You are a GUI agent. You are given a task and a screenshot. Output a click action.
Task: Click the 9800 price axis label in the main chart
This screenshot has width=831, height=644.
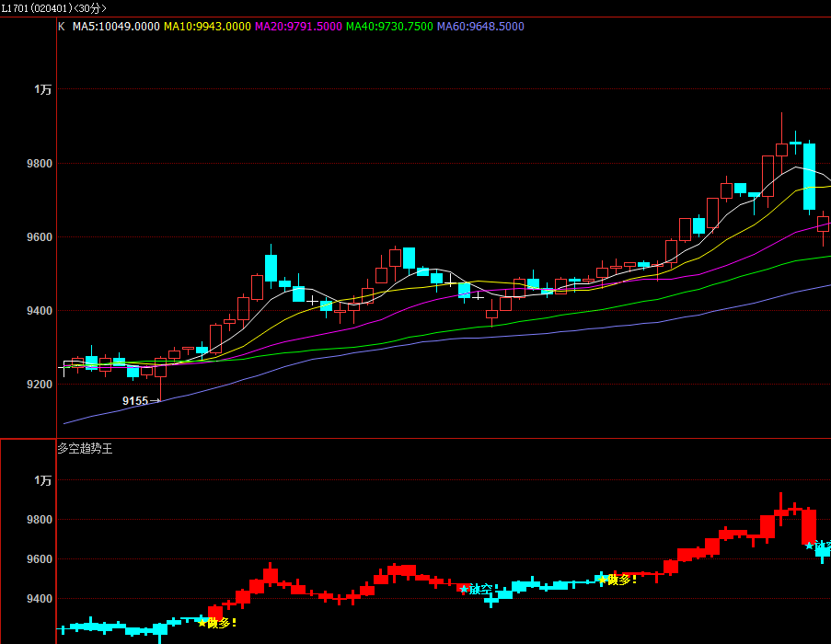(40, 164)
